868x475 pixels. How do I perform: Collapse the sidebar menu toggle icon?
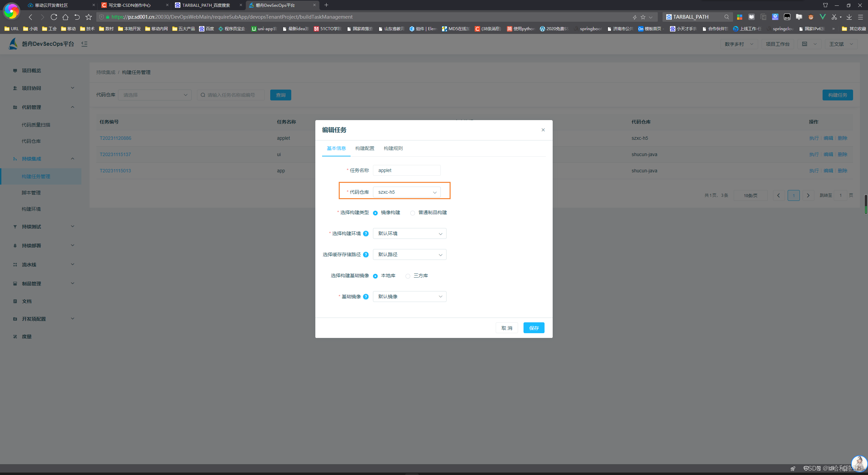pyautogui.click(x=84, y=44)
